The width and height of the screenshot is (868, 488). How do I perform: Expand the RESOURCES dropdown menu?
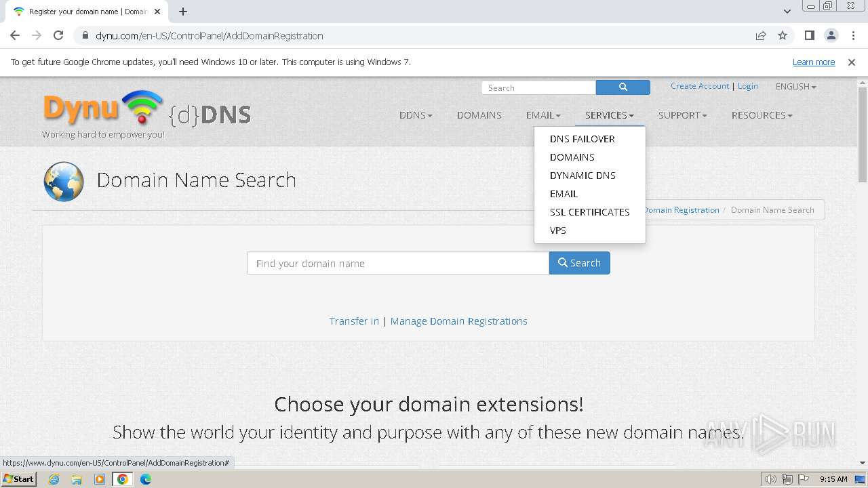click(x=762, y=115)
